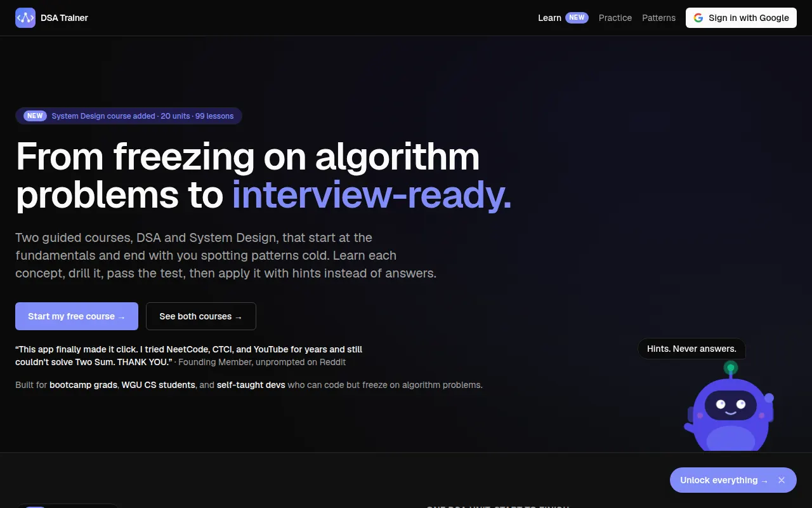Image resolution: width=812 pixels, height=508 pixels.
Task: Sign in with Google
Action: pyautogui.click(x=741, y=18)
